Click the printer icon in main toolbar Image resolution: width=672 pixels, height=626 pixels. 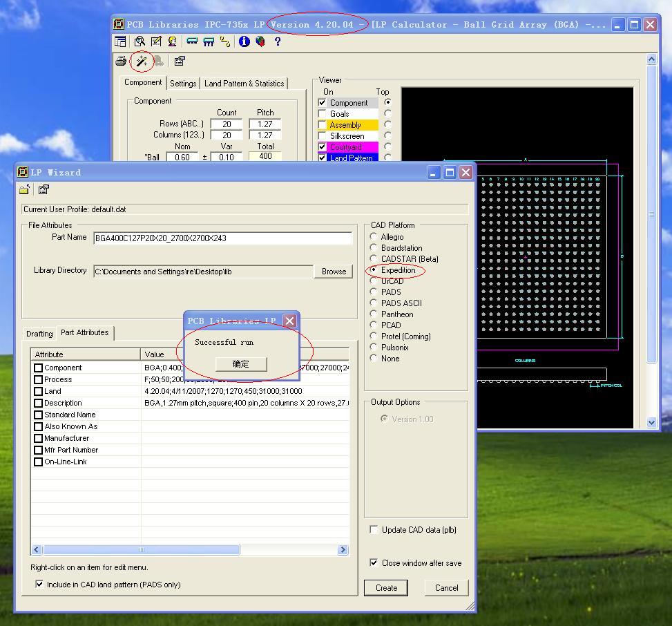click(121, 61)
